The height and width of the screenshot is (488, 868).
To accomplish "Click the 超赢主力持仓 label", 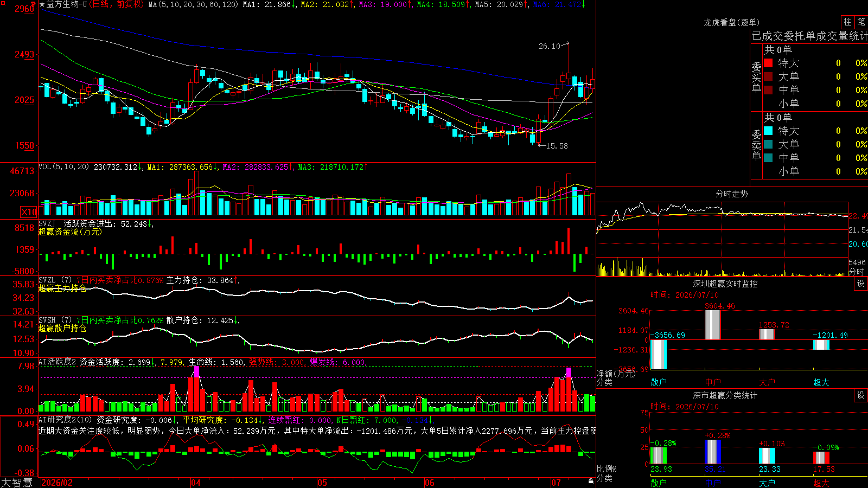I will [62, 288].
